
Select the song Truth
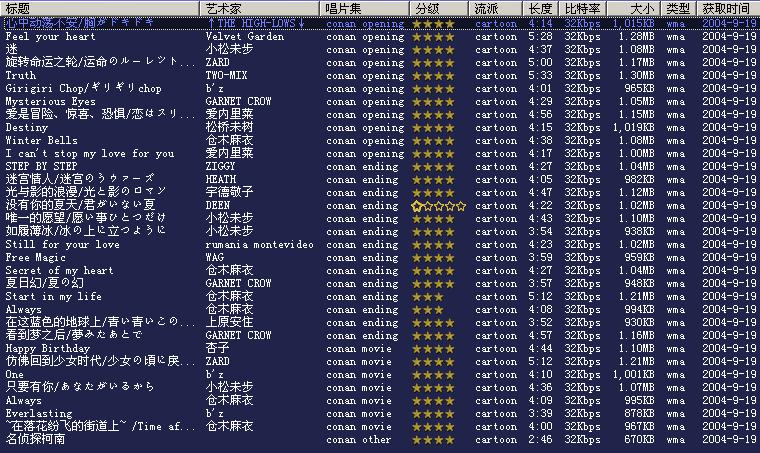point(20,76)
